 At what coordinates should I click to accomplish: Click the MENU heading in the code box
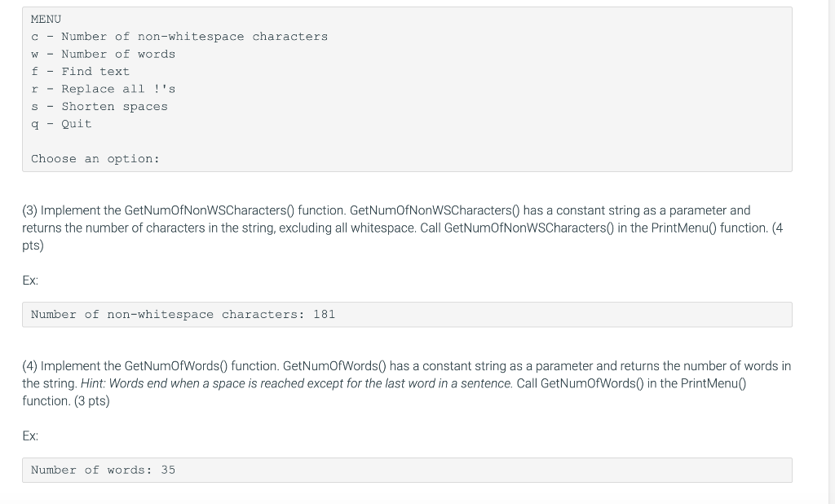coord(46,20)
